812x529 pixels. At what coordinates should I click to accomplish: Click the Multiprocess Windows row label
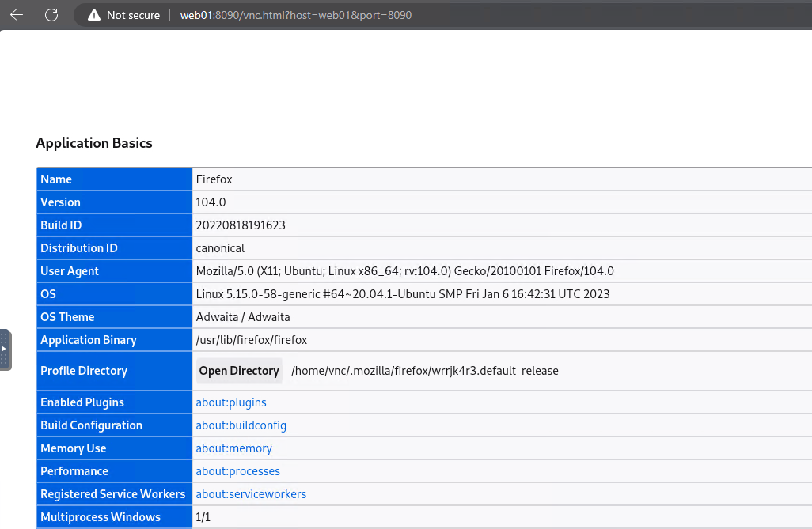point(100,517)
